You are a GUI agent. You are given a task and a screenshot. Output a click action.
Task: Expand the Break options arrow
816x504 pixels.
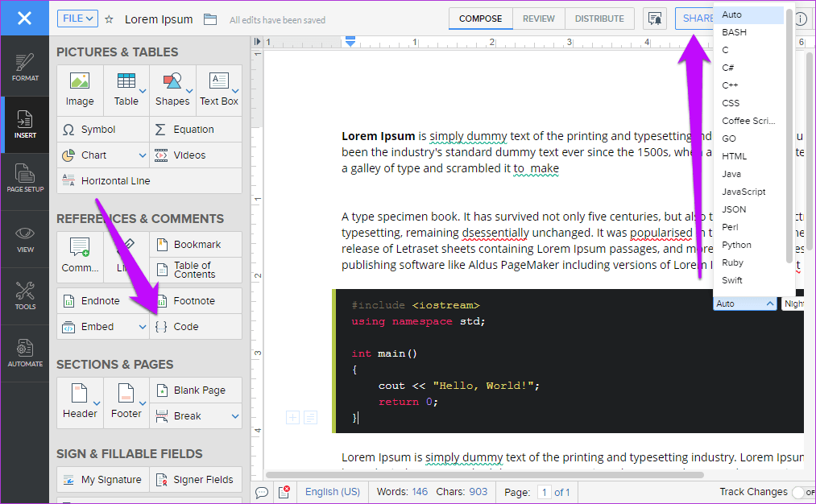tap(235, 416)
